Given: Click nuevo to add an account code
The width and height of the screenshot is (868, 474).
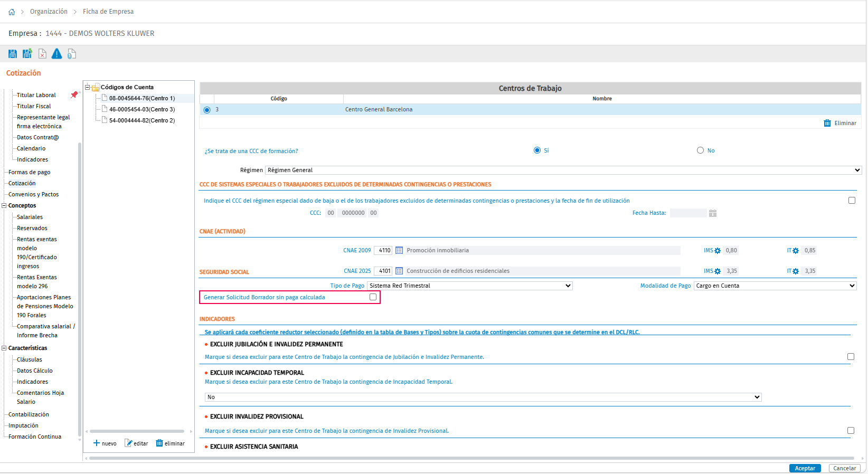Looking at the screenshot, I should click(x=105, y=443).
